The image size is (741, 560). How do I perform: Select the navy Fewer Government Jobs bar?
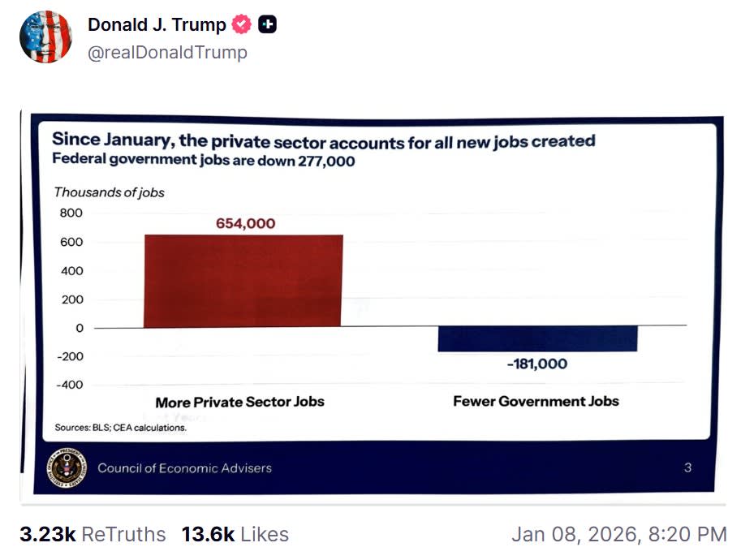[x=537, y=338]
